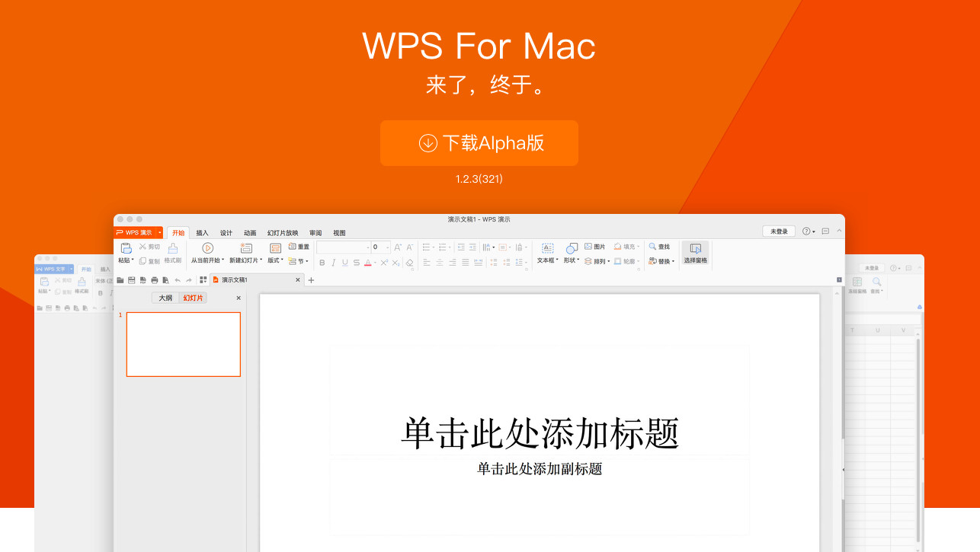Click the undo arrow
This screenshot has width=980, height=552.
[178, 280]
